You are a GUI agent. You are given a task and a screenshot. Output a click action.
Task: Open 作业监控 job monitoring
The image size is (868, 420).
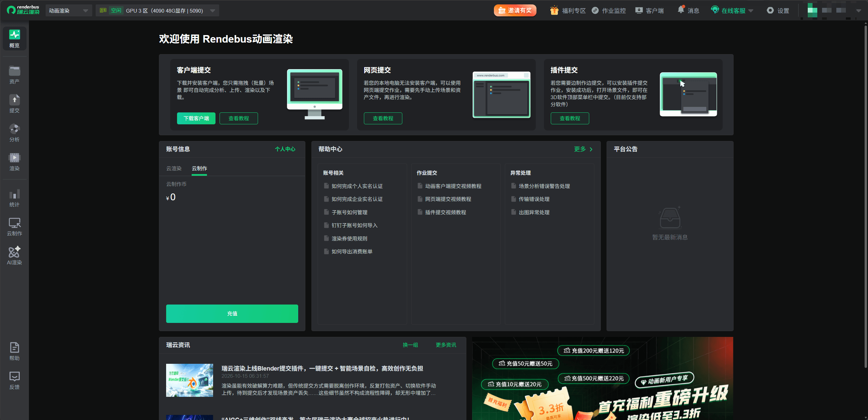[x=609, y=11]
